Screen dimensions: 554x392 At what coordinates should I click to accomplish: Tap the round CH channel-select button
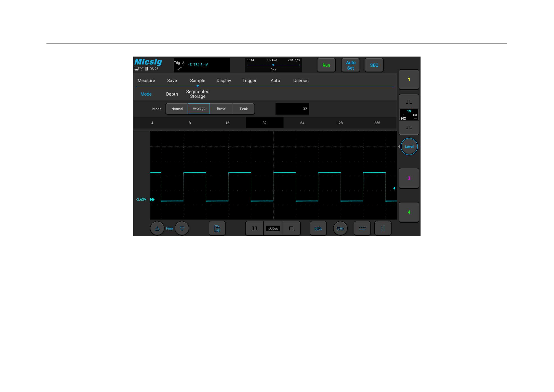pyautogui.click(x=340, y=228)
